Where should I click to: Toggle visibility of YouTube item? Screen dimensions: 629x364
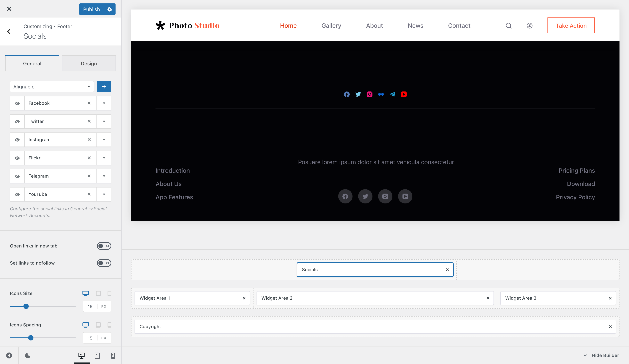[17, 194]
